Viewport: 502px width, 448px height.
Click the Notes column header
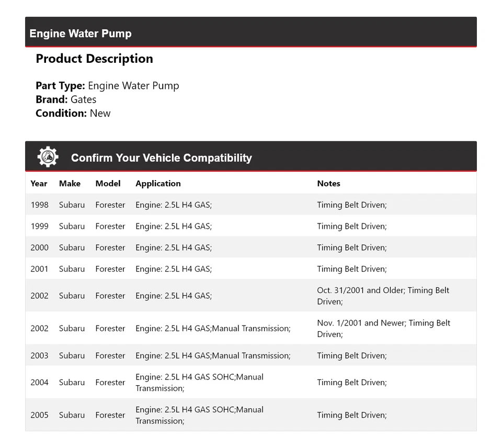328,184
